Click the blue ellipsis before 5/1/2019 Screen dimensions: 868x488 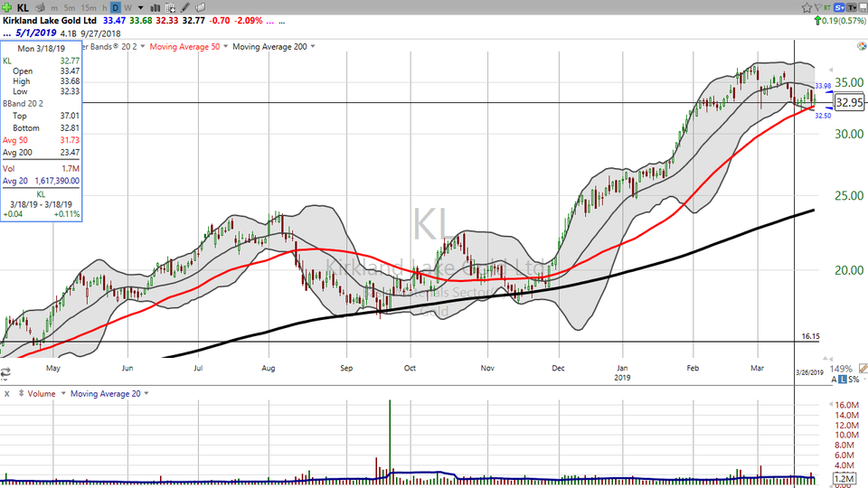point(6,33)
